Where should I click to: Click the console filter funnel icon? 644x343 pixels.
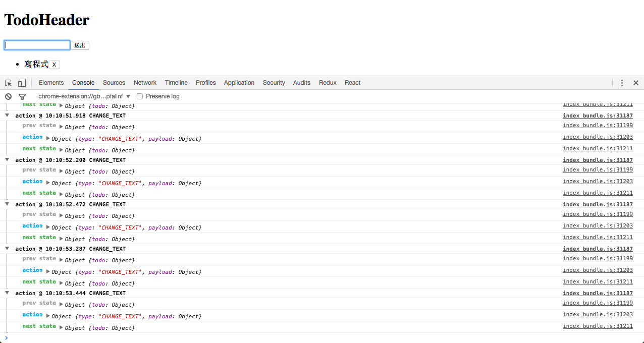(x=22, y=96)
